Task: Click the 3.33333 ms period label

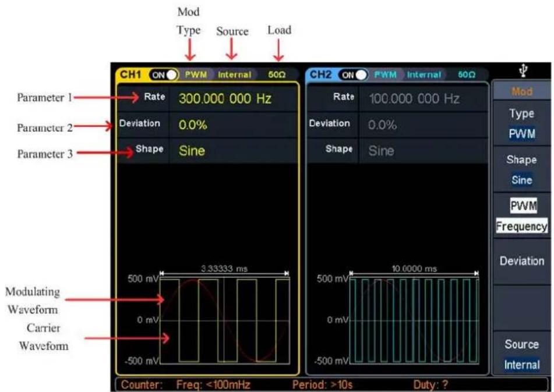Action: [x=224, y=269]
